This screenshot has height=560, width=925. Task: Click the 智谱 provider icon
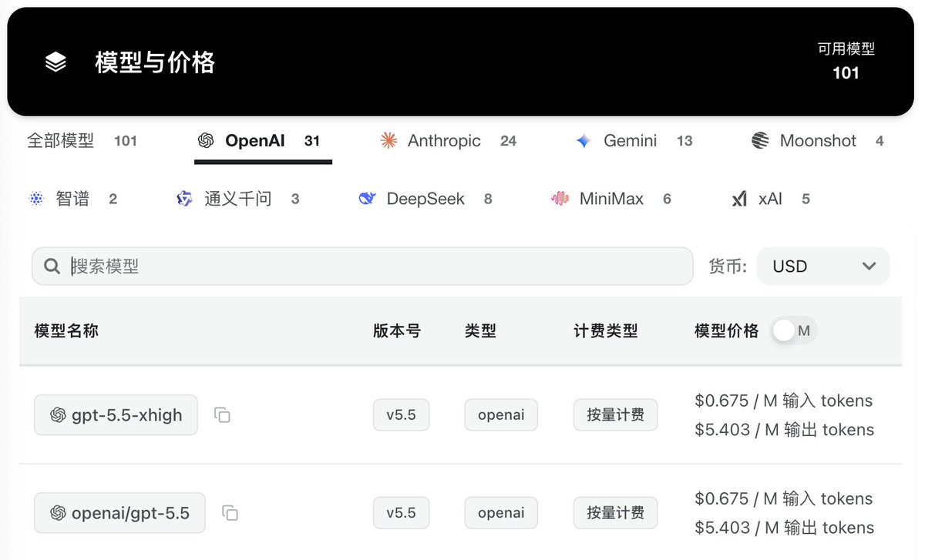(37, 199)
